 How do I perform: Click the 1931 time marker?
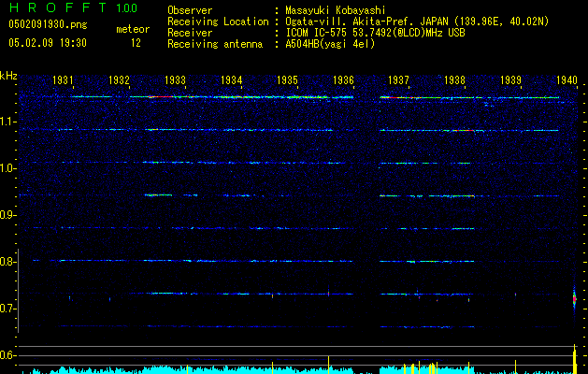tap(63, 80)
